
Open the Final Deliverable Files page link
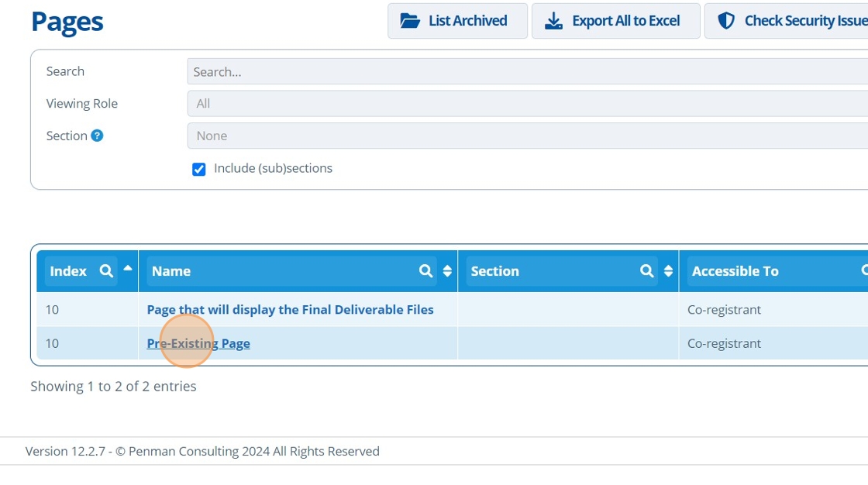290,310
